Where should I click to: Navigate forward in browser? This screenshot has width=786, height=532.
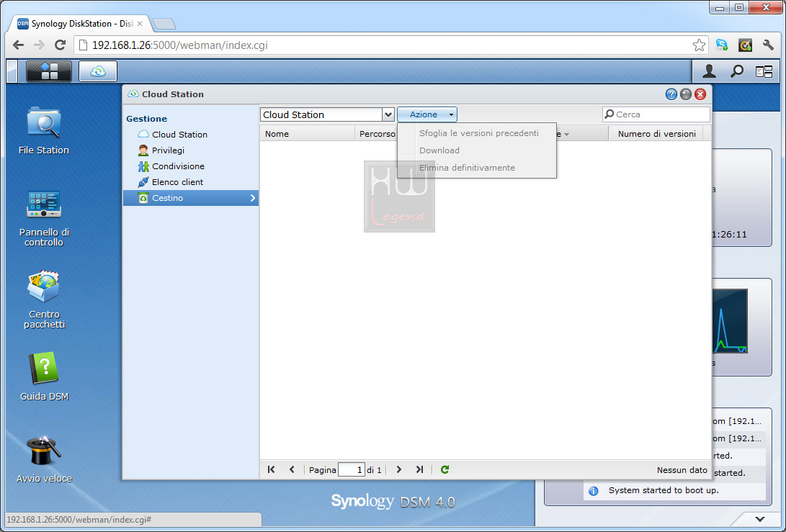39,45
